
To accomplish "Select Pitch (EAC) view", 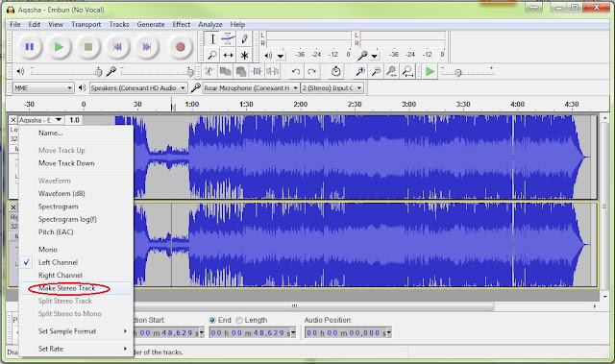I will tap(76, 232).
